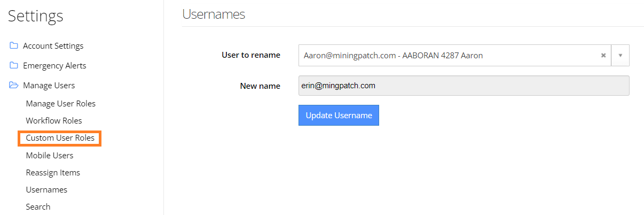Open the Search settings item

38,207
